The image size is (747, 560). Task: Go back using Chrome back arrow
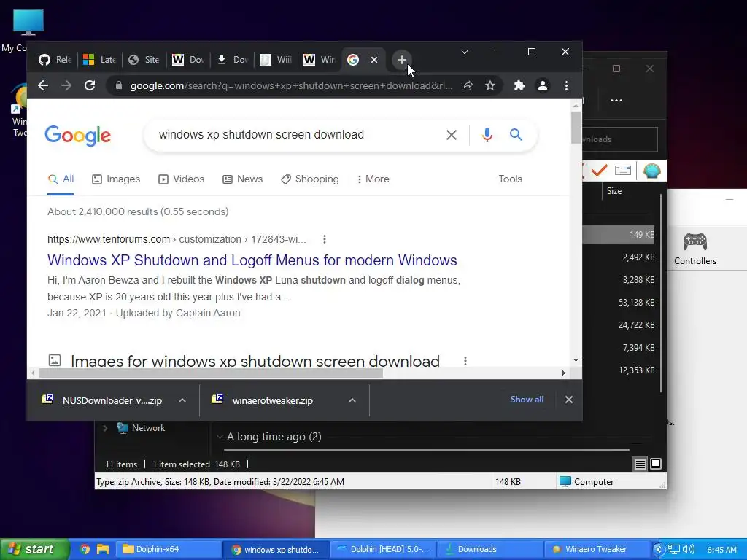click(43, 86)
